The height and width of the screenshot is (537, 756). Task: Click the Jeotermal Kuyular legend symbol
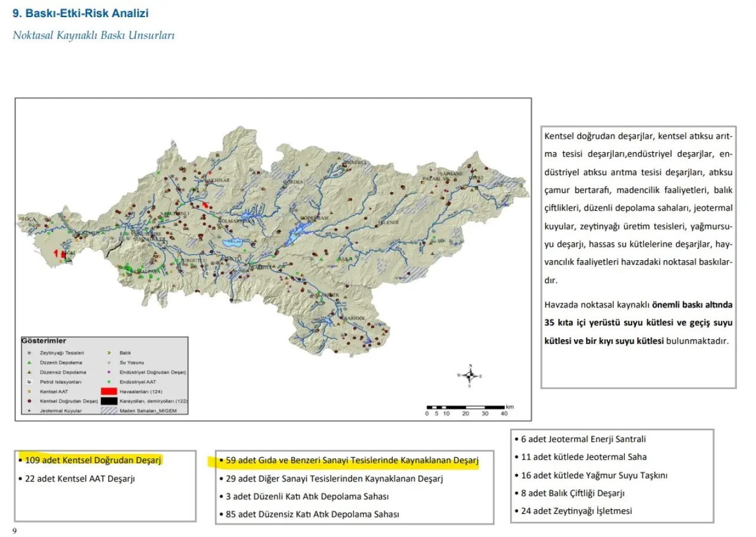pos(30,410)
